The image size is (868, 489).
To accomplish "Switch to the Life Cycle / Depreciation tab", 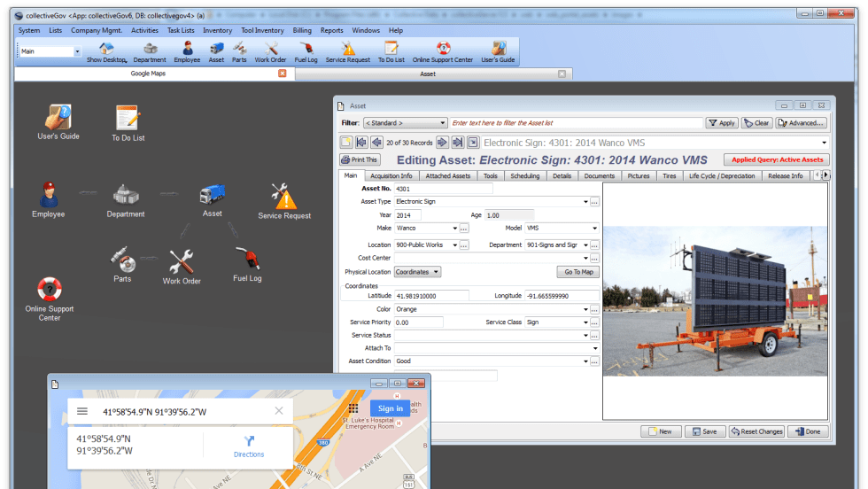I will [722, 176].
